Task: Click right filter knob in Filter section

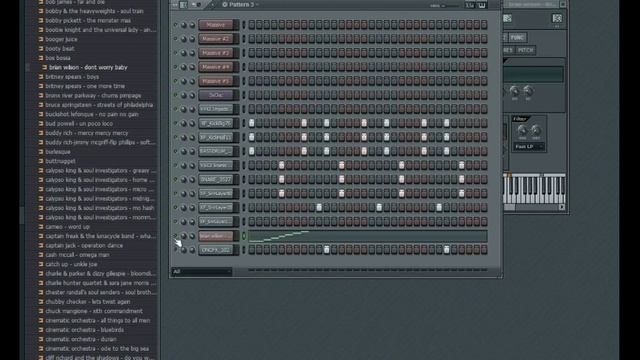Action: click(x=536, y=131)
